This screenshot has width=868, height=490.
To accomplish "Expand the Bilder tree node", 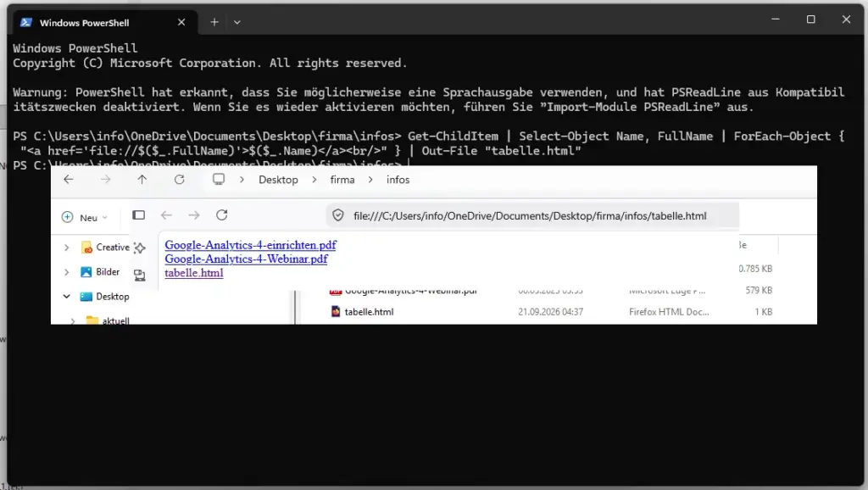I will tap(66, 272).
